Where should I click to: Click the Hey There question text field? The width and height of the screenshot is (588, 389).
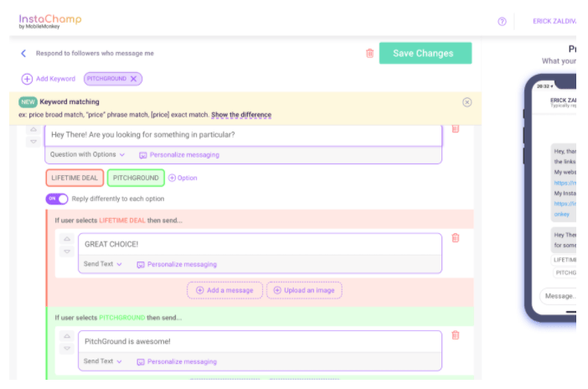click(x=243, y=134)
